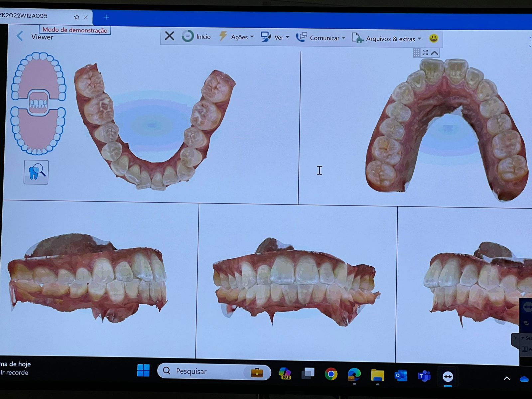Click the lightning bolt Ações icon
This screenshot has height=399, width=532.
pos(223,36)
